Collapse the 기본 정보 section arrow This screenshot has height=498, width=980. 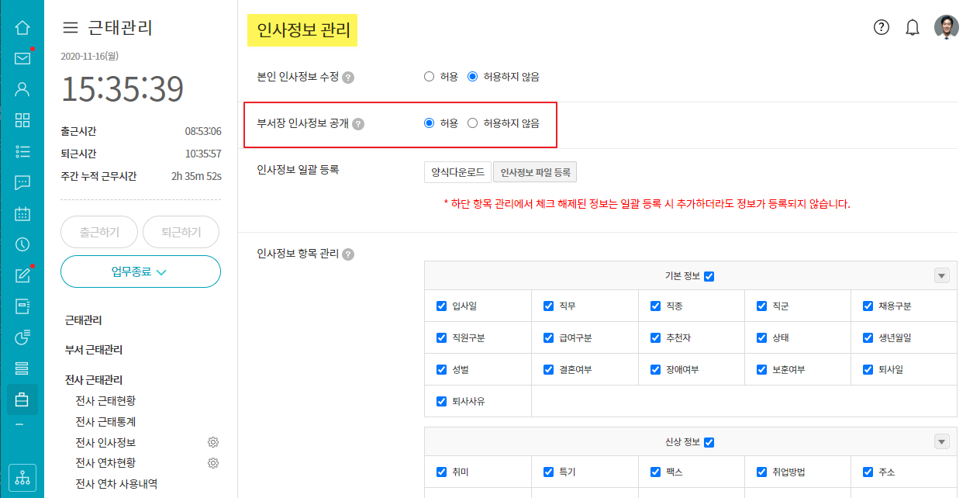pyautogui.click(x=942, y=276)
